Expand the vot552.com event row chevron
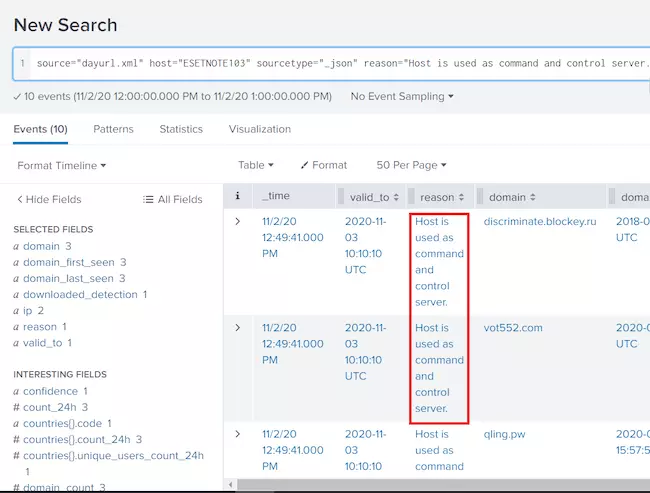Screen dimensions: 650x493 tap(238, 328)
